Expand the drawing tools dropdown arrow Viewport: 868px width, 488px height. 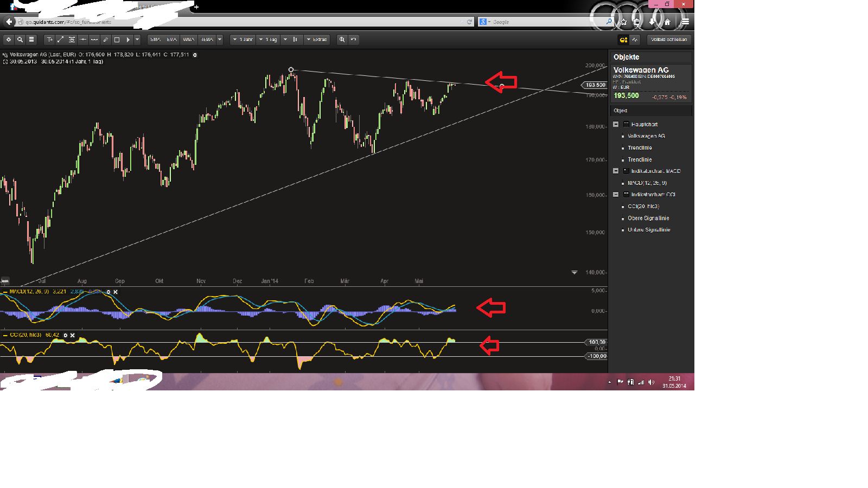point(137,40)
